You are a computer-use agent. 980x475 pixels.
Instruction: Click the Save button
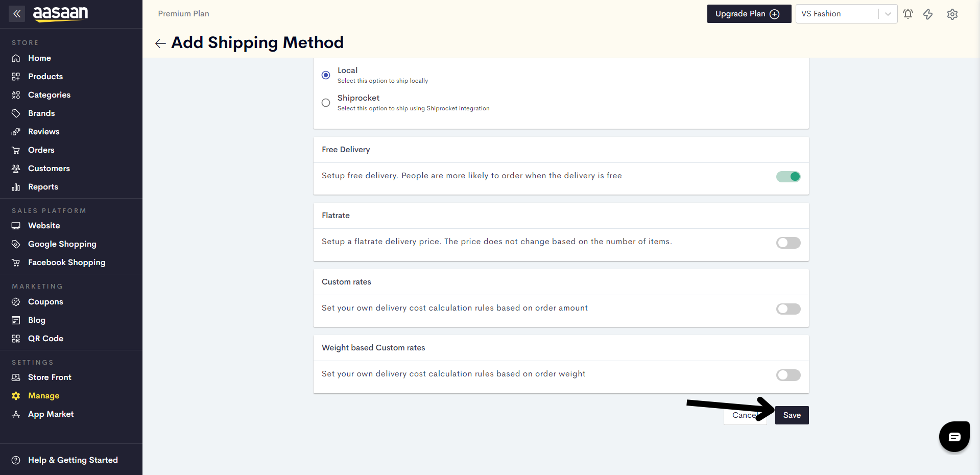792,415
